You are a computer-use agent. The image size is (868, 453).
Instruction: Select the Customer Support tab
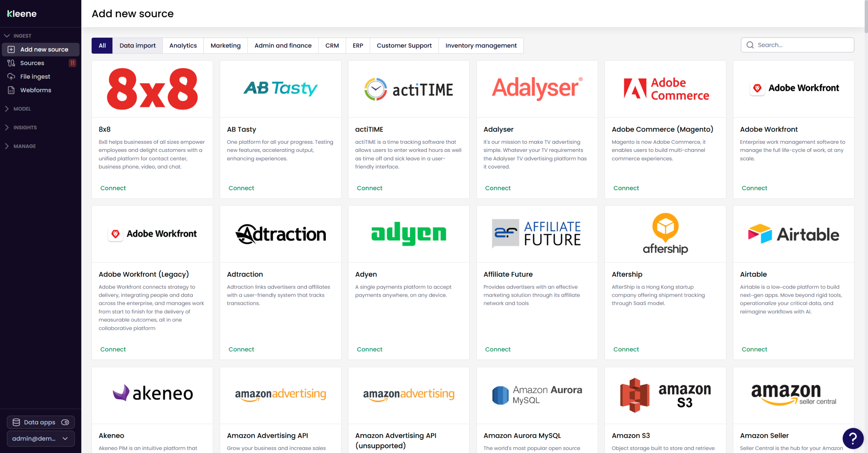[x=404, y=45]
